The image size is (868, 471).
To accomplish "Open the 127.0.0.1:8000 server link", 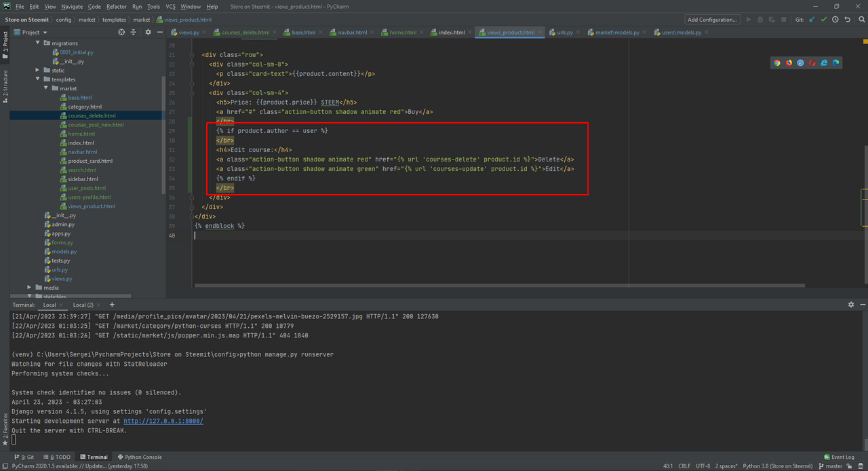I will pyautogui.click(x=163, y=421).
